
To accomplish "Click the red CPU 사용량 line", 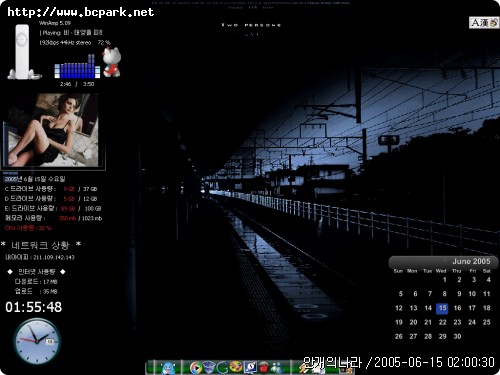I will (x=28, y=228).
